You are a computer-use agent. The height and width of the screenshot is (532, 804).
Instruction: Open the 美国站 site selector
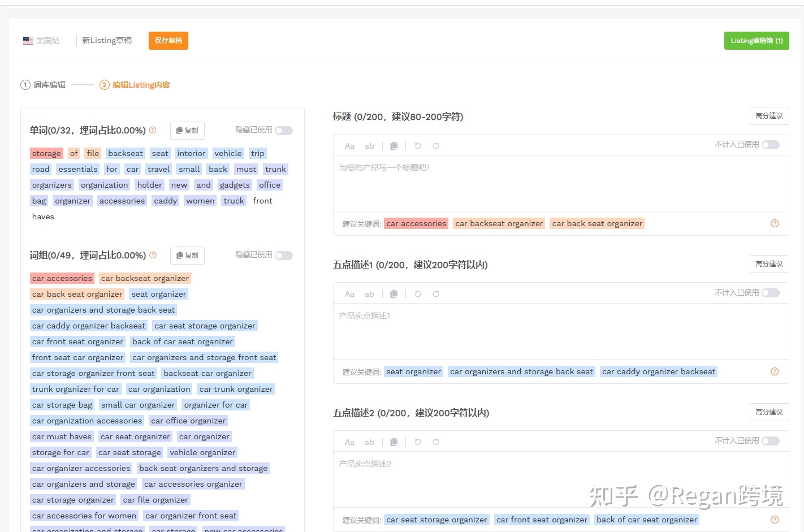tap(42, 40)
